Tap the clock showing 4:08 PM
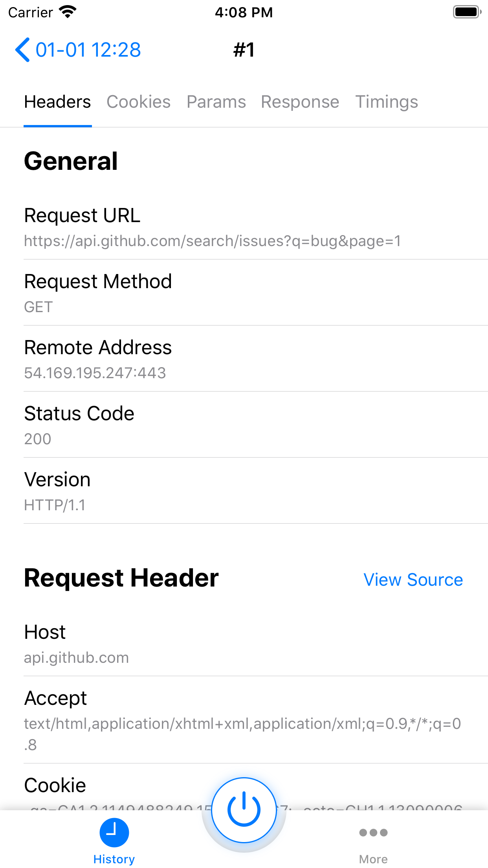Image resolution: width=488 pixels, height=868 pixels. (x=244, y=12)
